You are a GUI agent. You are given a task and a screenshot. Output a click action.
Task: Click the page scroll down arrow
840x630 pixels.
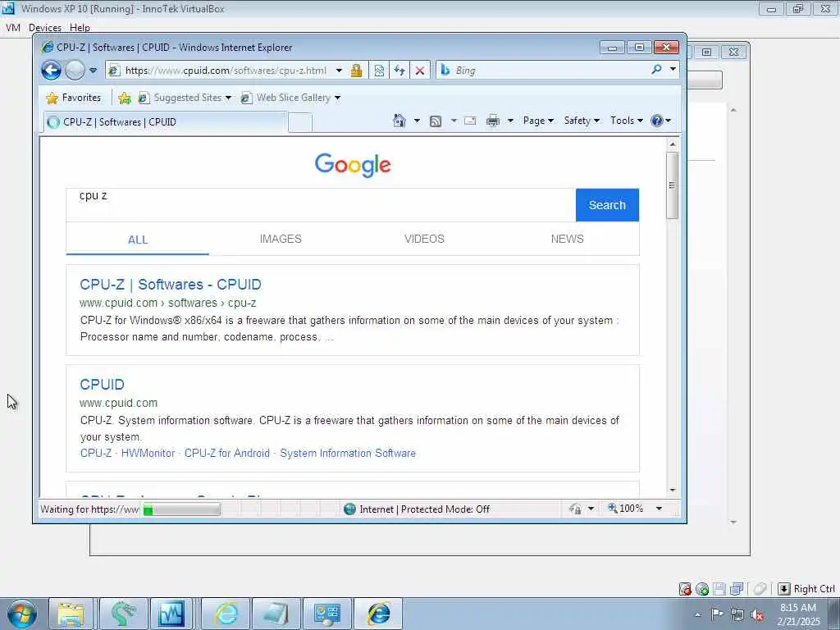tap(673, 491)
